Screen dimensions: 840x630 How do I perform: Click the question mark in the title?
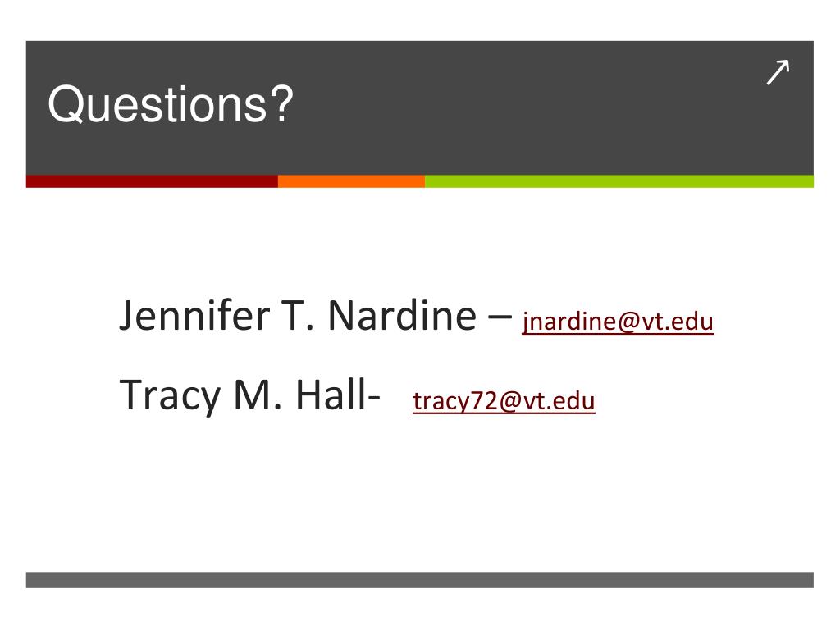click(x=282, y=103)
